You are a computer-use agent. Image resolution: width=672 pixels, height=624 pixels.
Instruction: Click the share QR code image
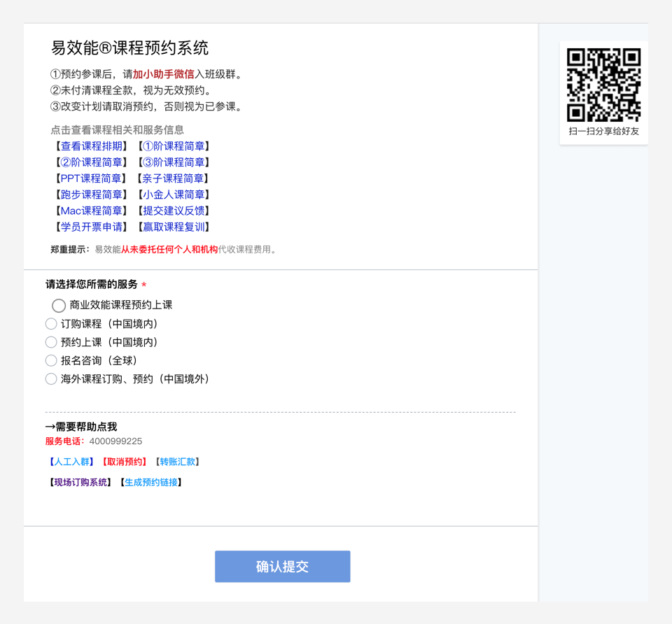pos(603,85)
